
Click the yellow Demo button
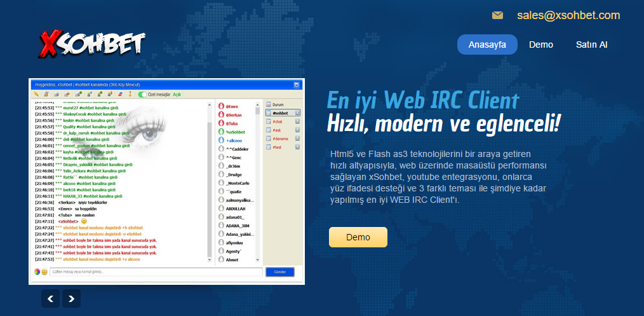pos(358,237)
